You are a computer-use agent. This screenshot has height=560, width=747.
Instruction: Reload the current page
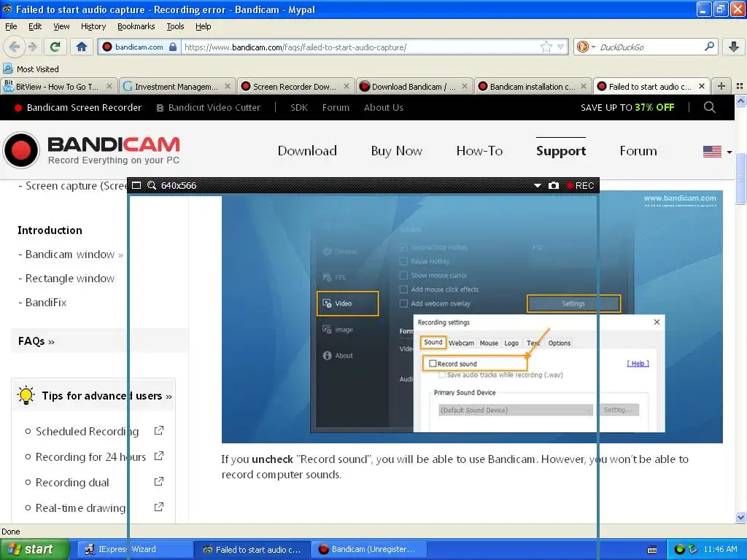pyautogui.click(x=55, y=47)
